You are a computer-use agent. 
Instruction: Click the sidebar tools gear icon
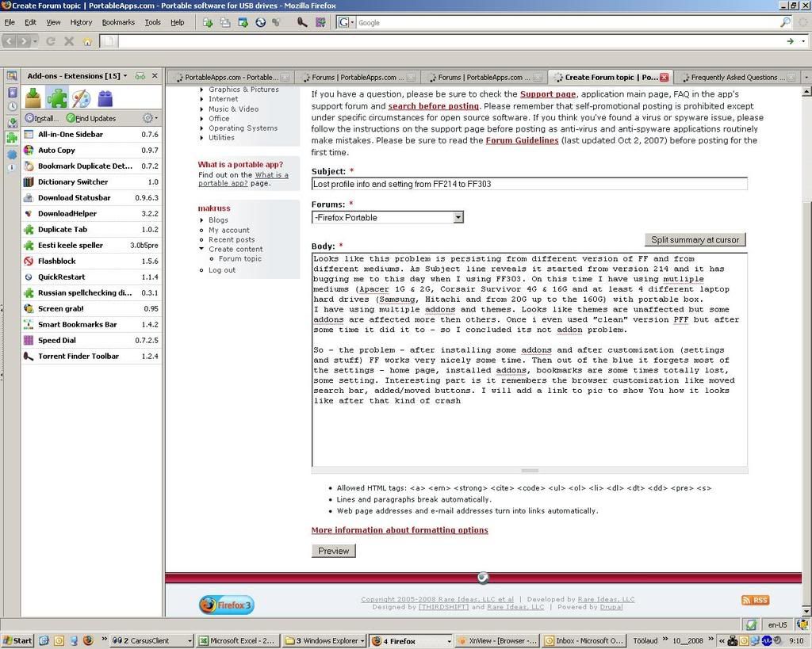[148, 118]
